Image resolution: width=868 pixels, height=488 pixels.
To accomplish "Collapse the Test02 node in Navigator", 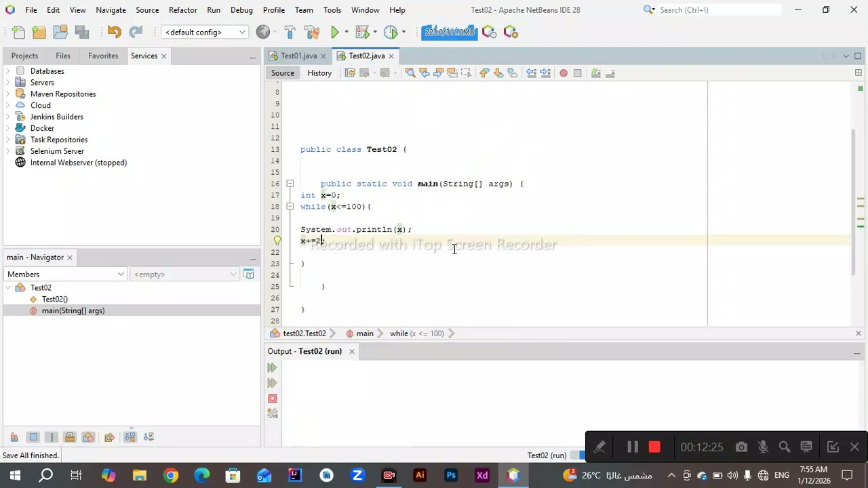I will coord(8,288).
